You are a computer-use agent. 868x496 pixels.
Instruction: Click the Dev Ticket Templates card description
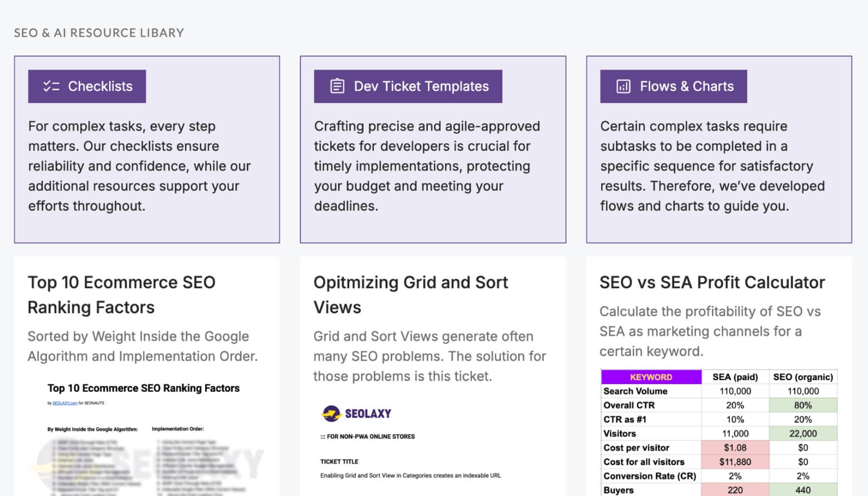[x=427, y=166]
